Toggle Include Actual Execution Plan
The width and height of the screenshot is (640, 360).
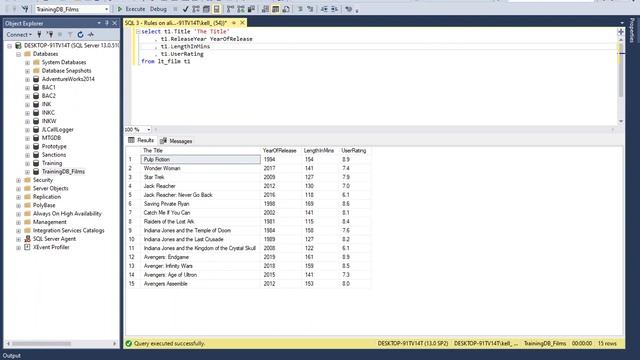pos(231,9)
